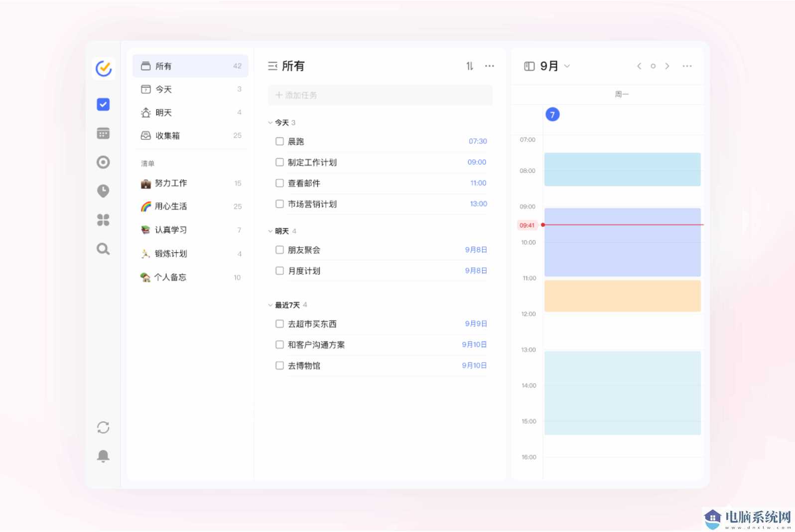Open the four-leaf matrix sidebar icon

click(x=103, y=220)
